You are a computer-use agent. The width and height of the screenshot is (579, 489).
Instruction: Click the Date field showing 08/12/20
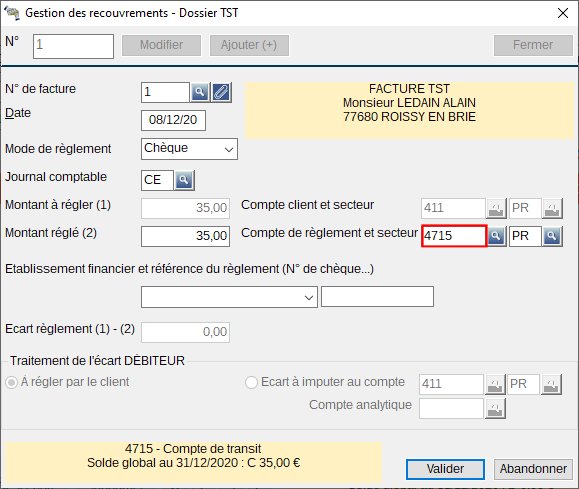tap(173, 120)
